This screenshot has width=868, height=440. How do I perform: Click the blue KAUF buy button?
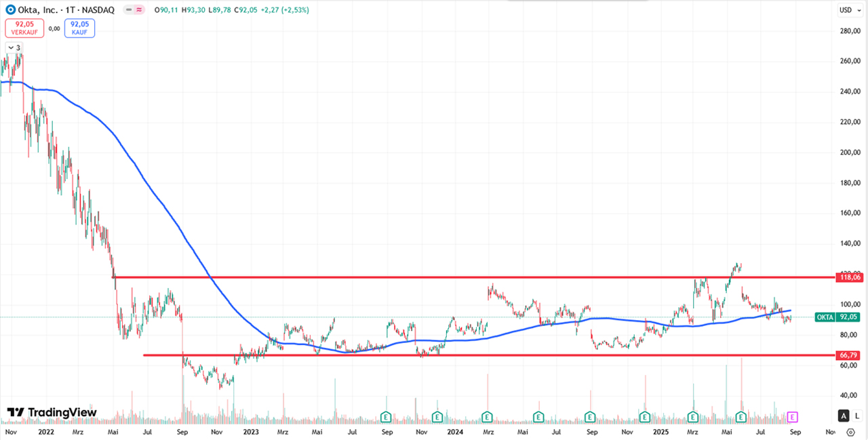tap(79, 28)
